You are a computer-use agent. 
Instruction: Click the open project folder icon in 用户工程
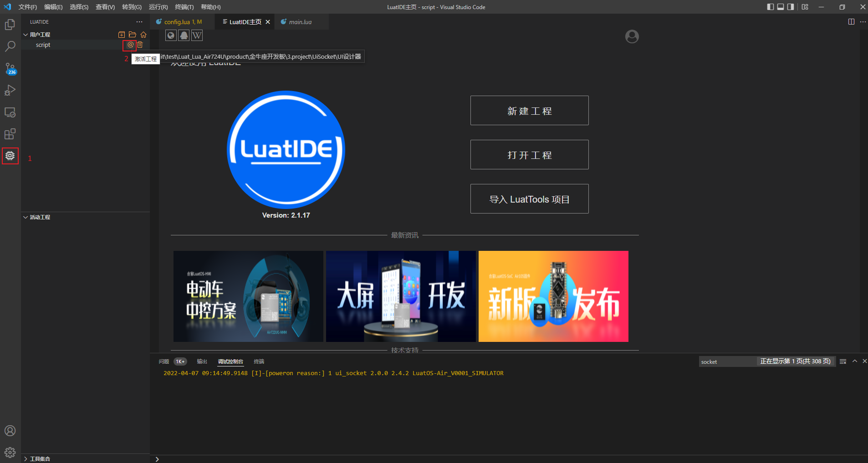coord(133,35)
